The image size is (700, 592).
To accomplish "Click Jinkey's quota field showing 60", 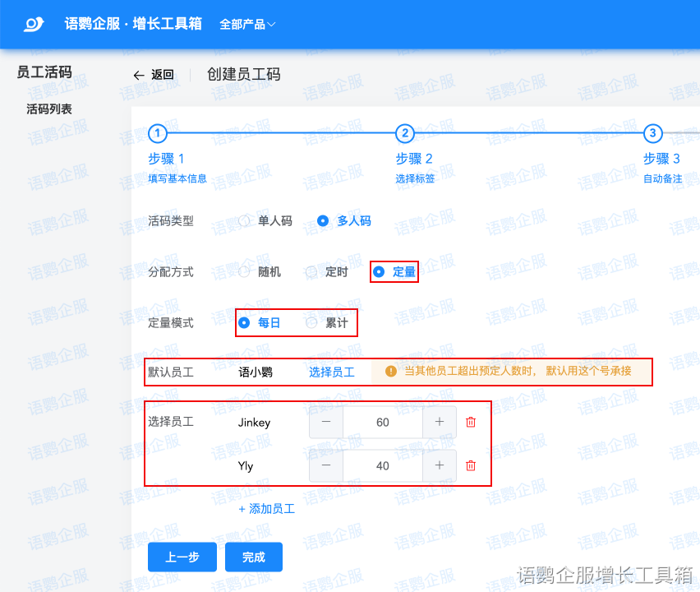I will point(383,422).
